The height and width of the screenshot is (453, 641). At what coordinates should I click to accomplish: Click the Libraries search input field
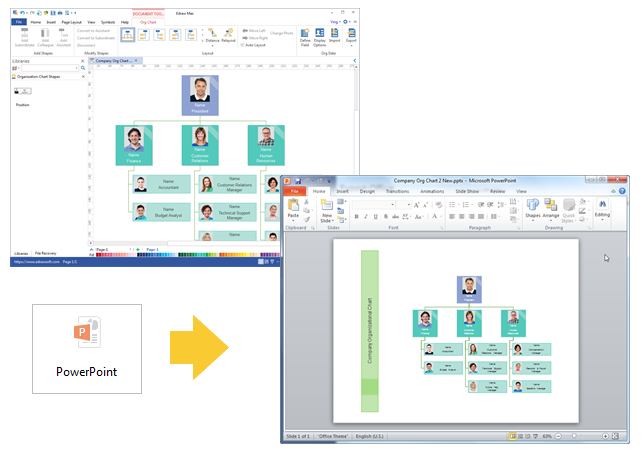click(48, 68)
